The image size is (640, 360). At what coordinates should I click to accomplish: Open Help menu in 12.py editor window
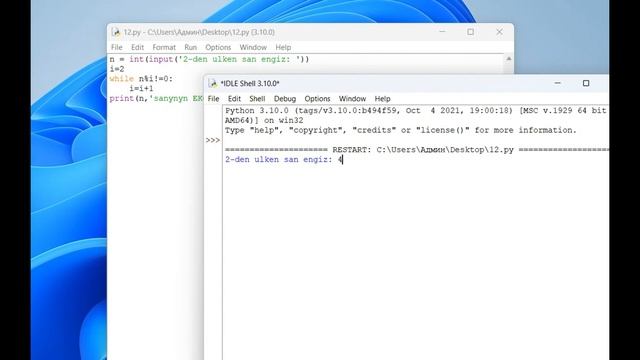(x=283, y=47)
